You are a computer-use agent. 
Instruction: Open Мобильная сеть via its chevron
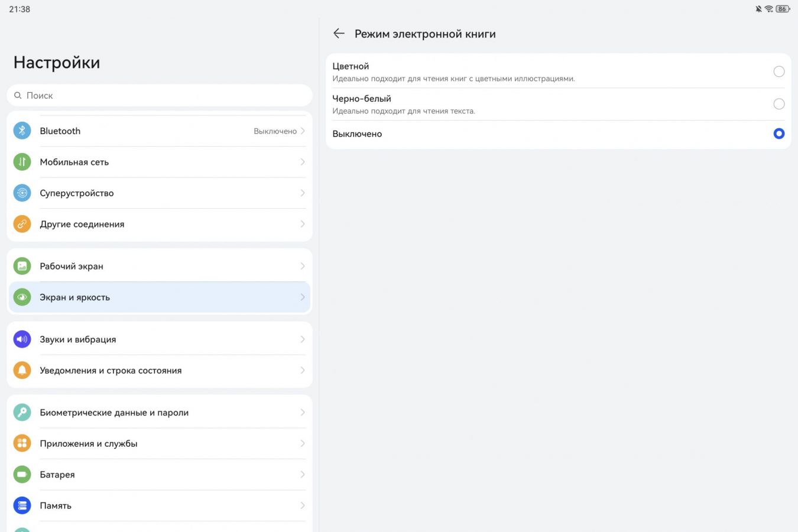303,162
